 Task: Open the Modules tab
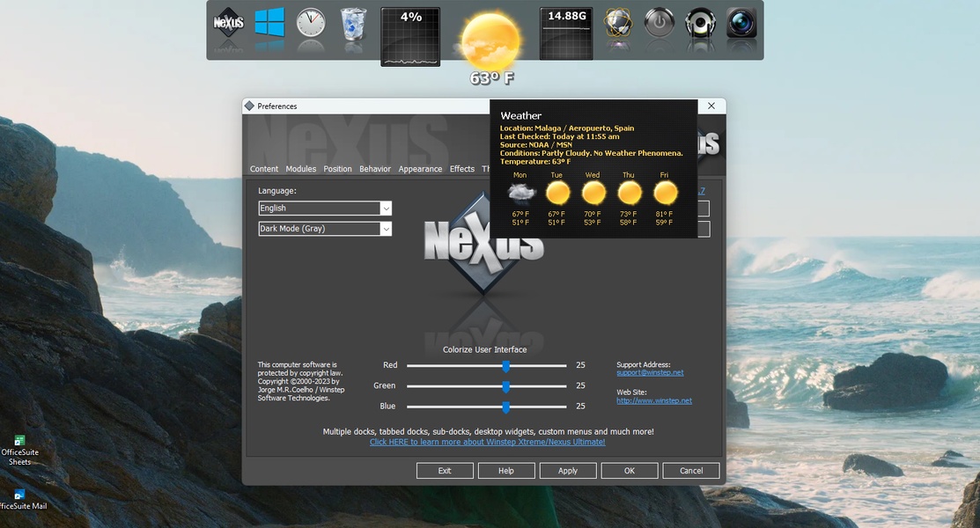(300, 169)
